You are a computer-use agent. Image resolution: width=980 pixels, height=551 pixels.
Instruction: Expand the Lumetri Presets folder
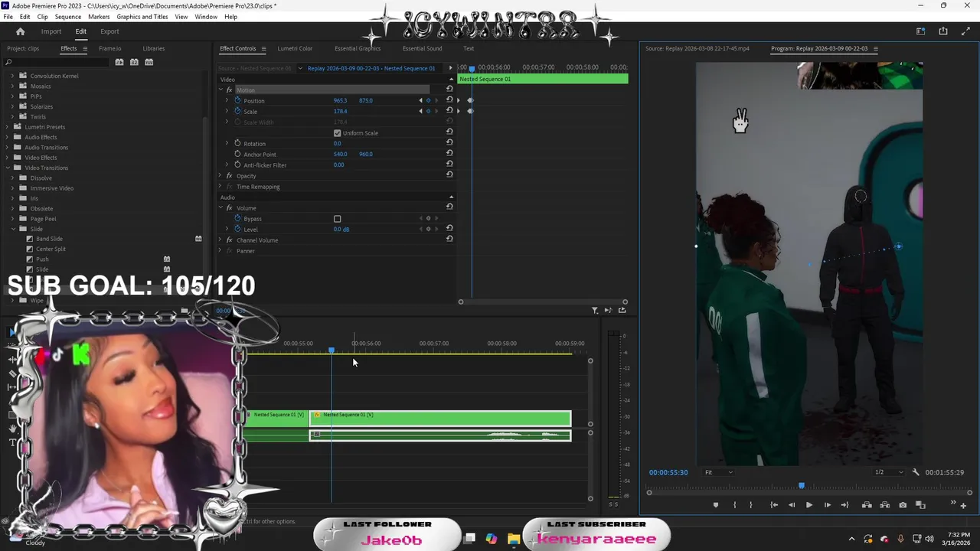click(x=8, y=127)
